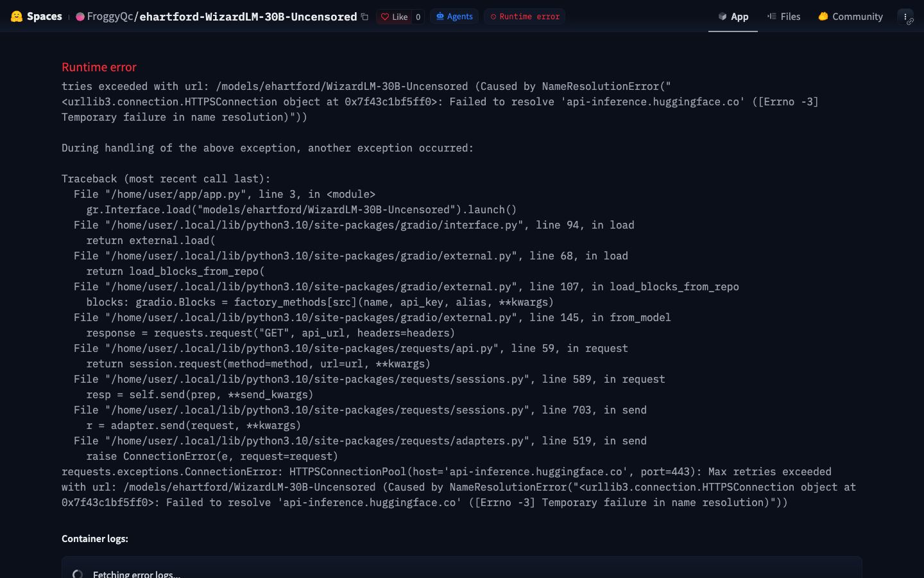Click the interface.py line 94 entry

(354, 225)
